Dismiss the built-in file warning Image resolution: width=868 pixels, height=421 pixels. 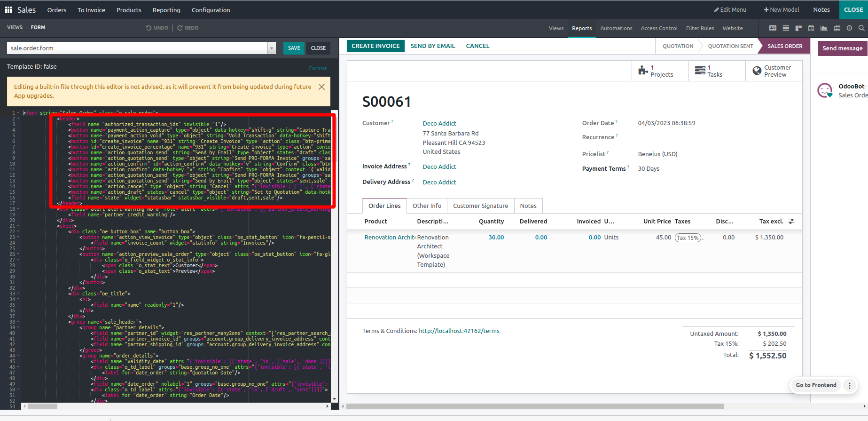tap(321, 87)
